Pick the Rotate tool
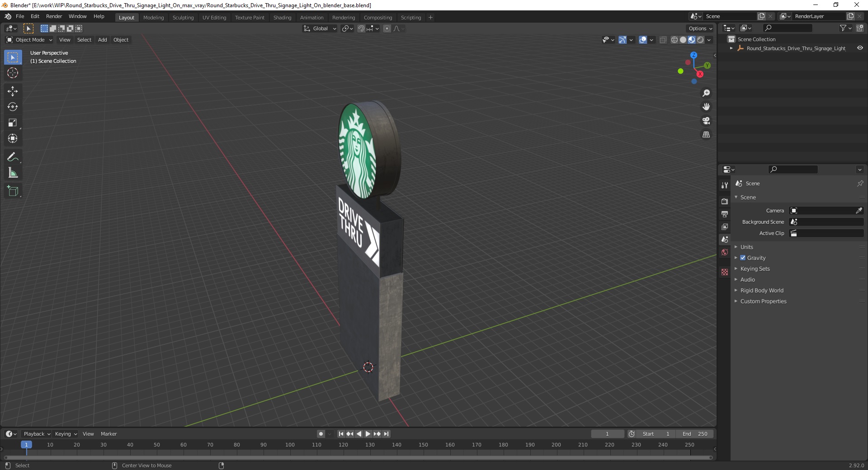This screenshot has width=868, height=470. point(13,107)
